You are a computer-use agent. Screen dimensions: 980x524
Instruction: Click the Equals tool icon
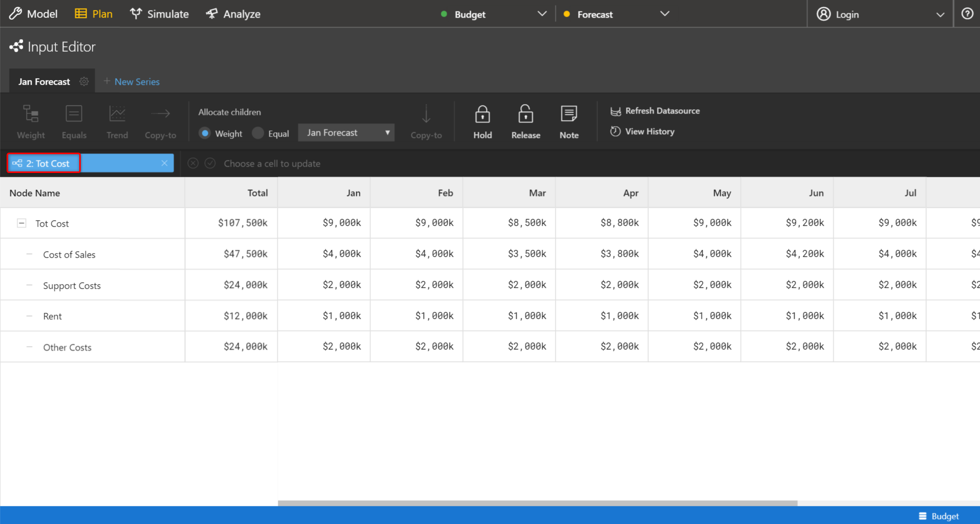click(74, 113)
